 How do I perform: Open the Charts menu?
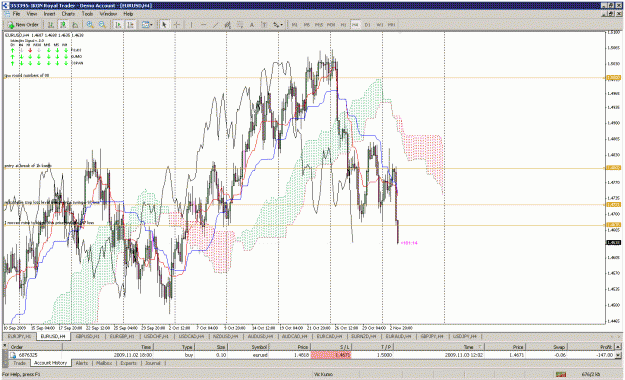(68, 14)
